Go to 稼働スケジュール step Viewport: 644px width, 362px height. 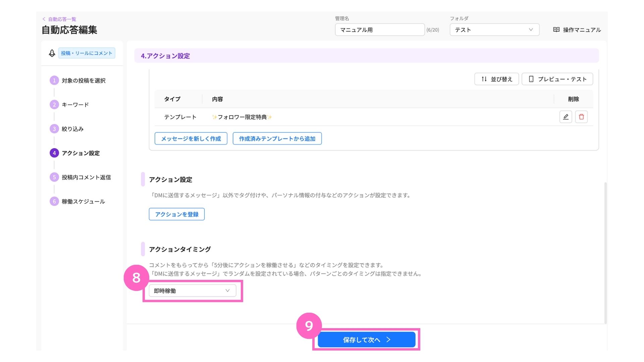(x=83, y=201)
